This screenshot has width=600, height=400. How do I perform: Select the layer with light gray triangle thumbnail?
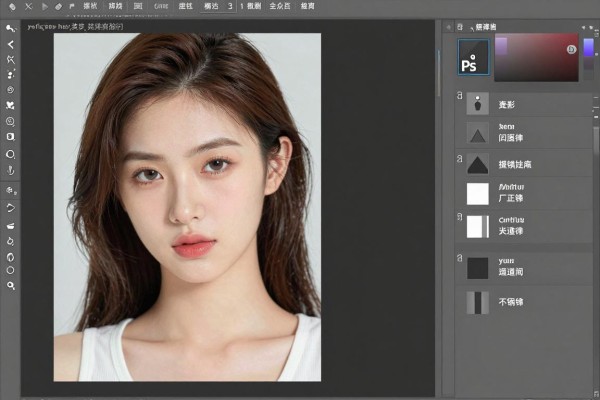(524, 133)
